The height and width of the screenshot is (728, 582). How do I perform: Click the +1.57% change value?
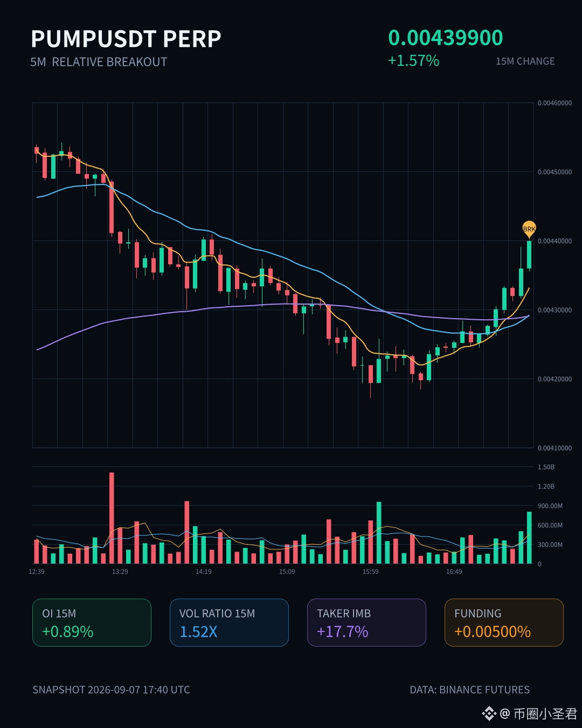414,60
